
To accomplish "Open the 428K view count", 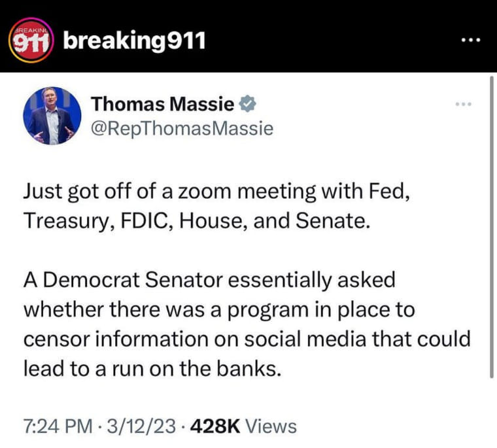I will (215, 426).
